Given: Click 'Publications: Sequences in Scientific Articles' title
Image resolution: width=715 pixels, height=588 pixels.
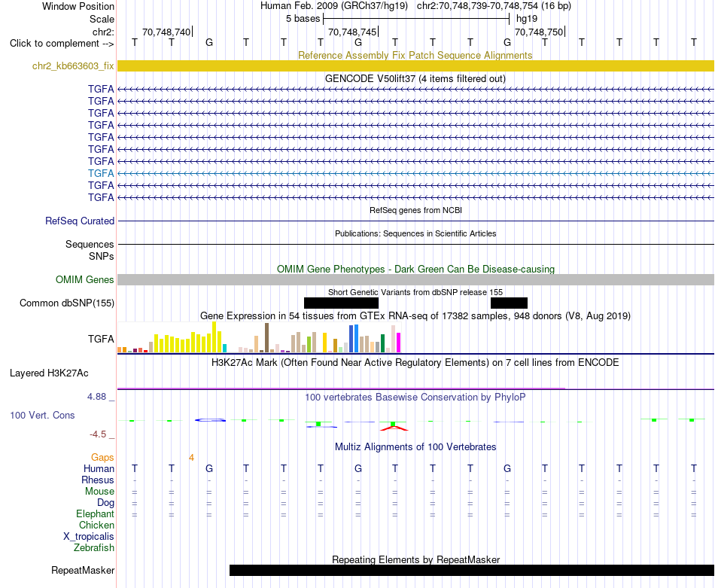Looking at the screenshot, I should pos(415,233).
